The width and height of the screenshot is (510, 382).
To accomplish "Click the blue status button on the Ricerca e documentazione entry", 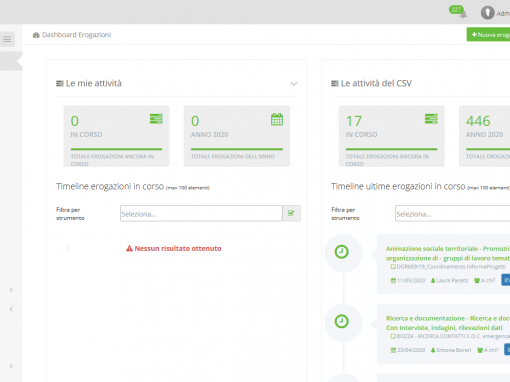I will click(507, 349).
